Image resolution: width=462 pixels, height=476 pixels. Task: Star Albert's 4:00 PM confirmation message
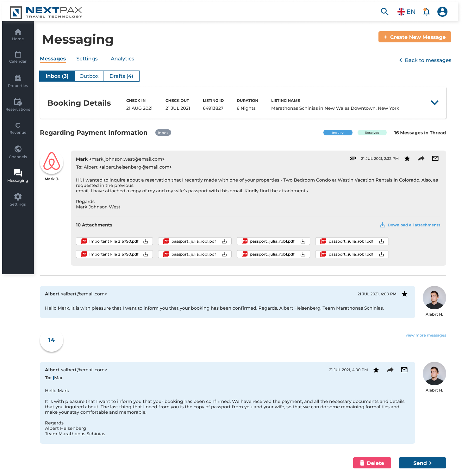point(405,294)
